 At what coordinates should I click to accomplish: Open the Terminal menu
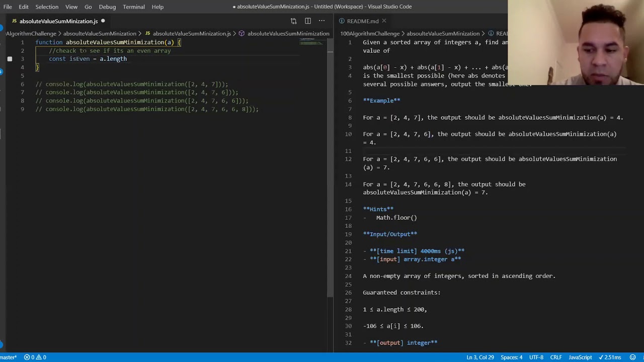pos(133,7)
